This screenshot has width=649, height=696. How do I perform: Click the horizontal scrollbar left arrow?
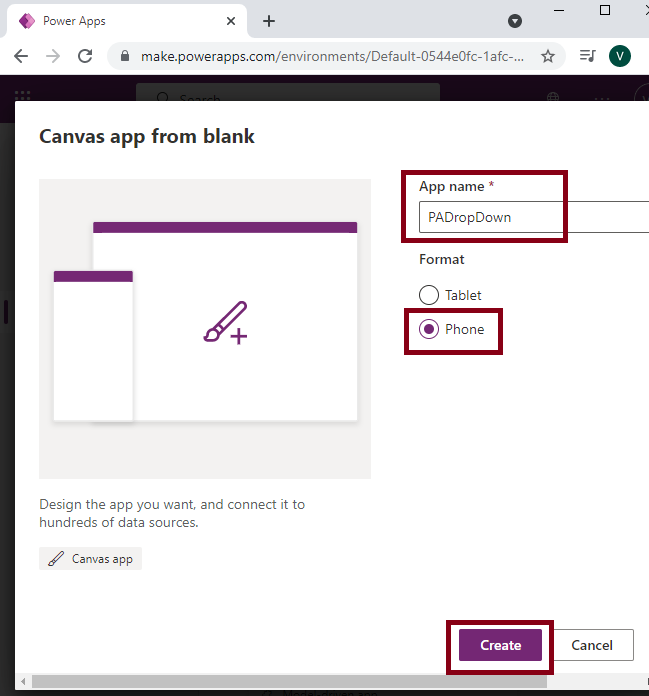23,681
